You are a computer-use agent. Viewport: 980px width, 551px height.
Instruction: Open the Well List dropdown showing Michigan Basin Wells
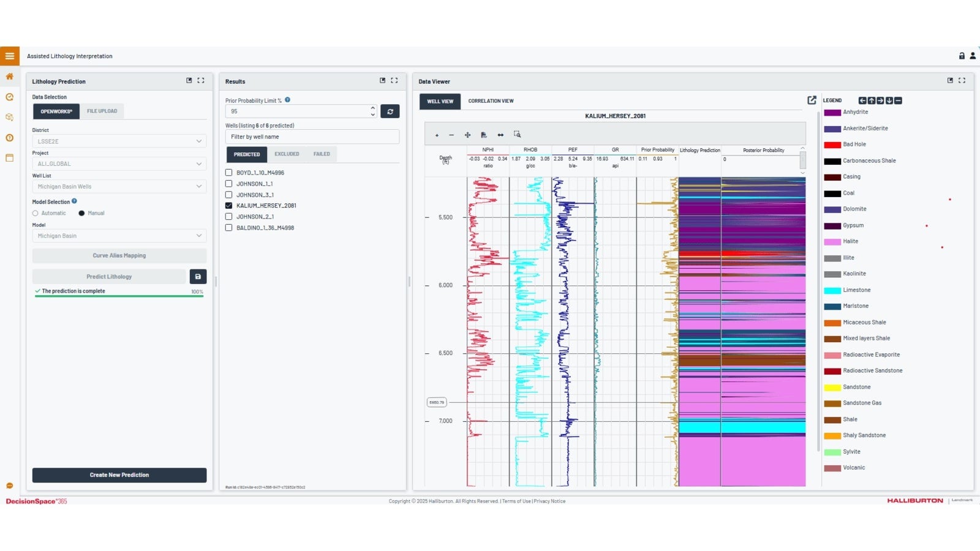[119, 186]
